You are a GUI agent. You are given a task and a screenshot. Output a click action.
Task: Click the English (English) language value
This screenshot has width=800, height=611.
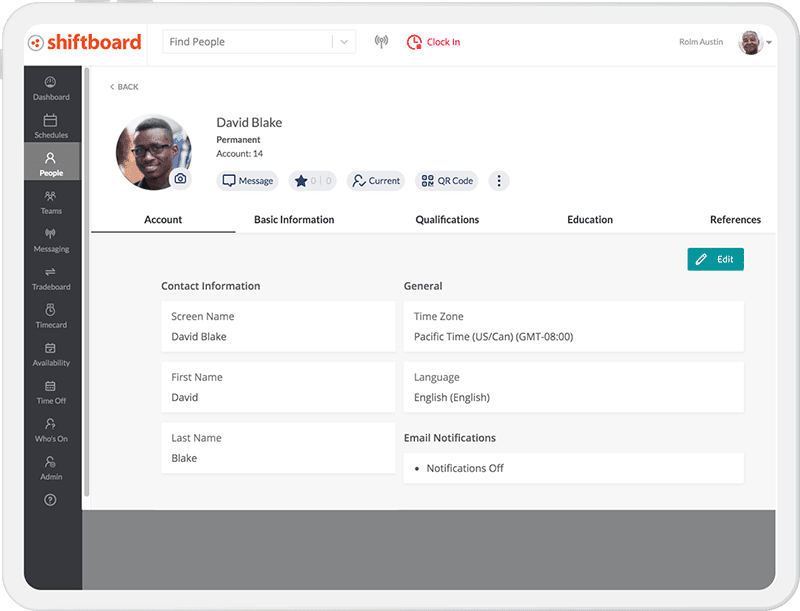(x=452, y=397)
